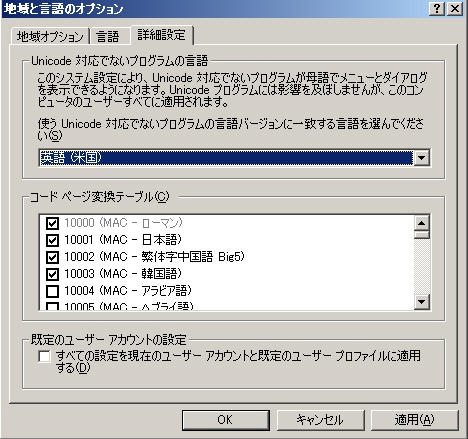Uncheck 10003 (MAC - 韓国語) code page
This screenshot has width=468, height=439.
[52, 274]
